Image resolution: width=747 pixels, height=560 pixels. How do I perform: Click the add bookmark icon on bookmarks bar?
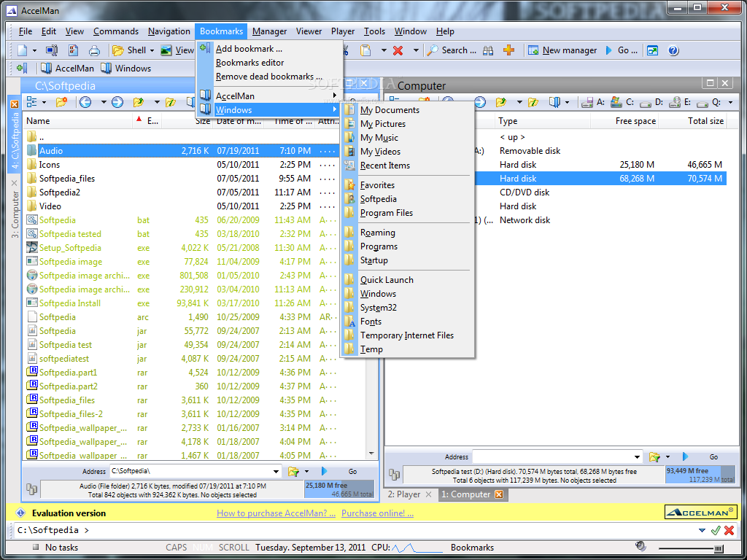[23, 68]
